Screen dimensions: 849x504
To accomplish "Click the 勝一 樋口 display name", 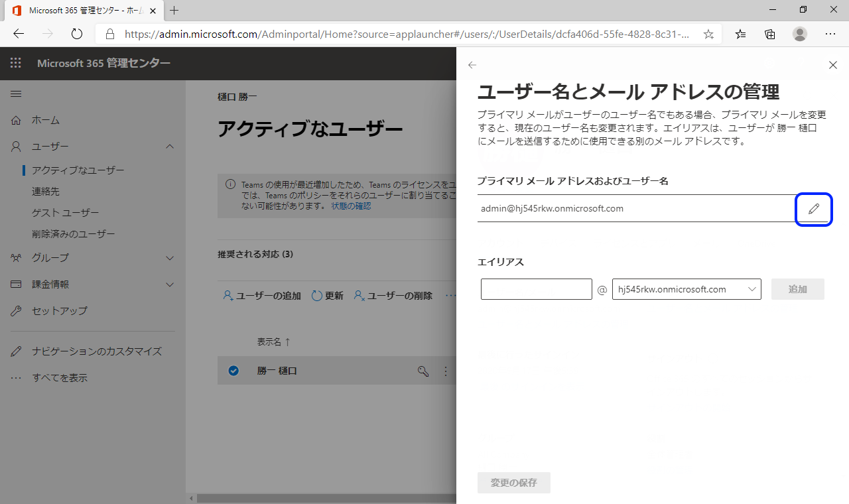I will coord(277,371).
